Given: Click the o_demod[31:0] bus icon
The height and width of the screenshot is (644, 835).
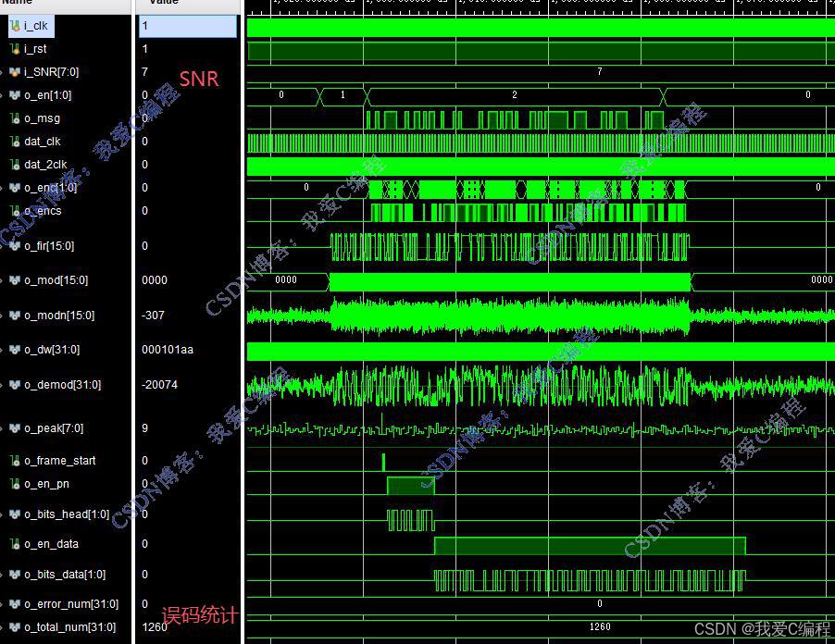Looking at the screenshot, I should tap(15, 384).
